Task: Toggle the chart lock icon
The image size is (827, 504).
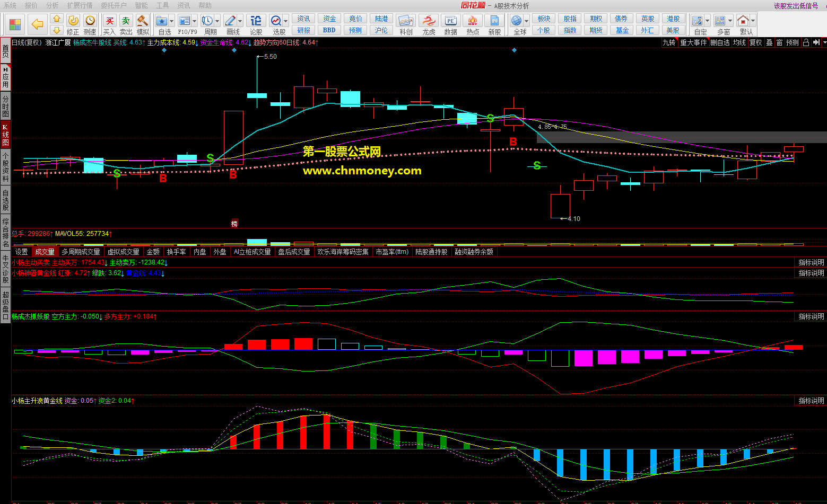Action: click(806, 42)
